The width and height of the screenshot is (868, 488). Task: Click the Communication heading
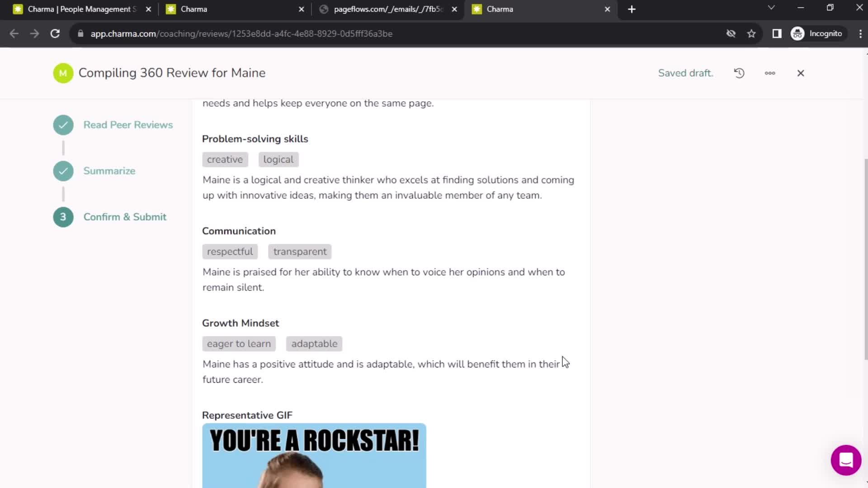(x=239, y=231)
